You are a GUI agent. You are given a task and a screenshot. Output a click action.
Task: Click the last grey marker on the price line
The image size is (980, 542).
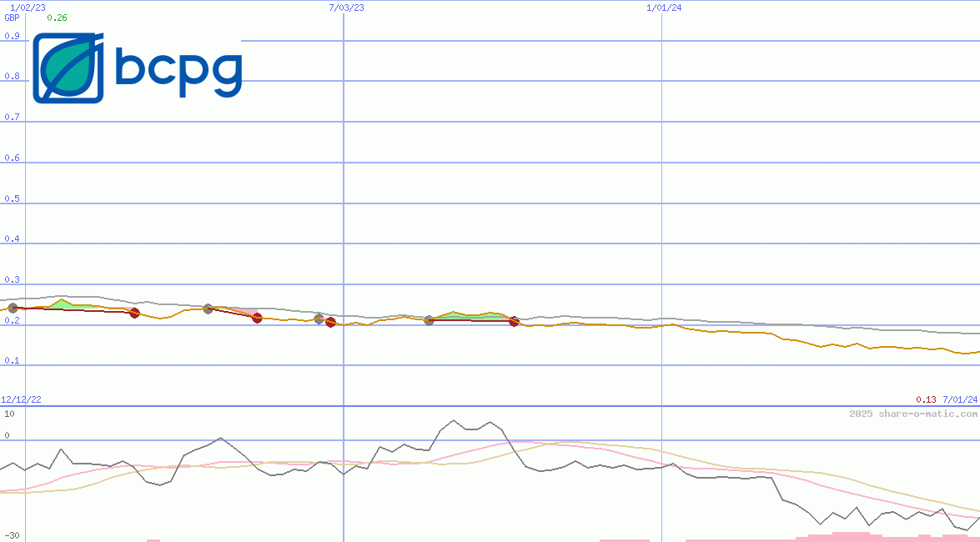[429, 320]
